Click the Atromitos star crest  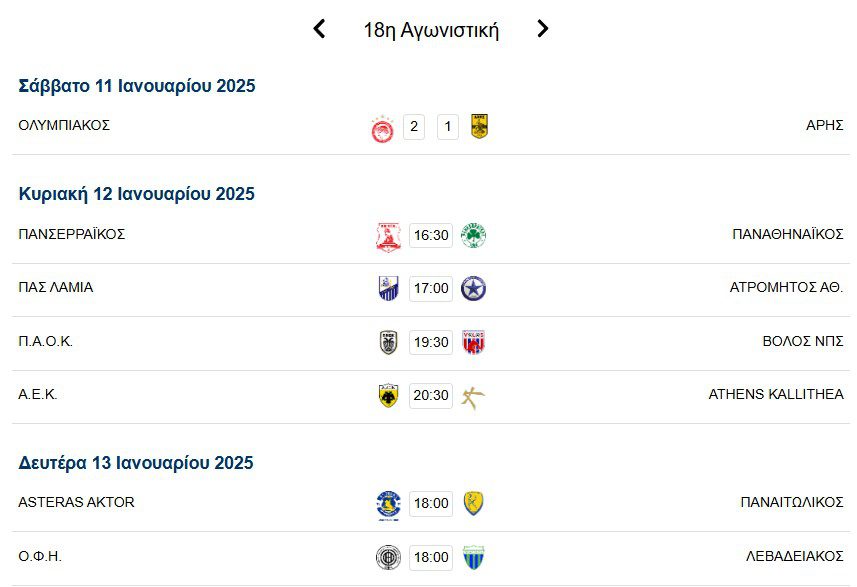point(472,289)
